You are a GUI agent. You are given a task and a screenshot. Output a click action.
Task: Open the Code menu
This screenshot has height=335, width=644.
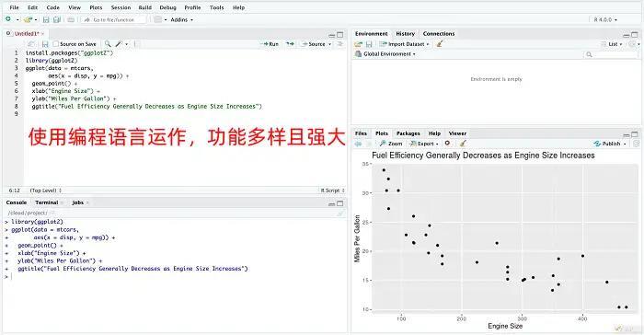coord(53,7)
